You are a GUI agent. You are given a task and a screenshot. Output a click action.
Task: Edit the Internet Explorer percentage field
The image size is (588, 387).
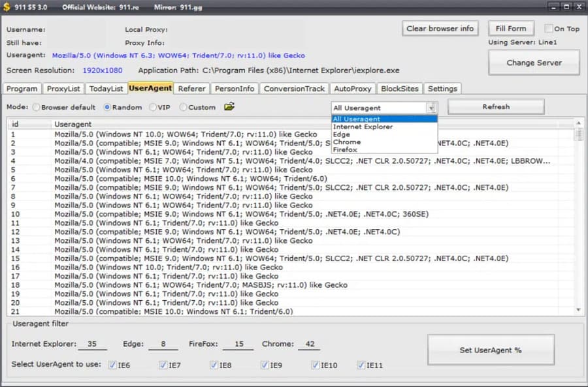tap(92, 344)
